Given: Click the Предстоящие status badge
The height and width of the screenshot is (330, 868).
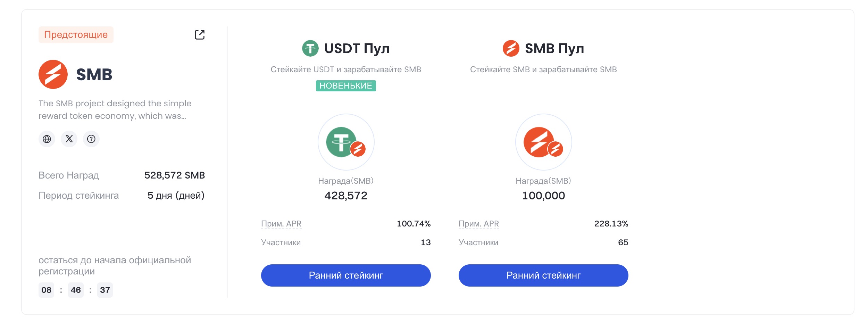Looking at the screenshot, I should pyautogui.click(x=76, y=35).
